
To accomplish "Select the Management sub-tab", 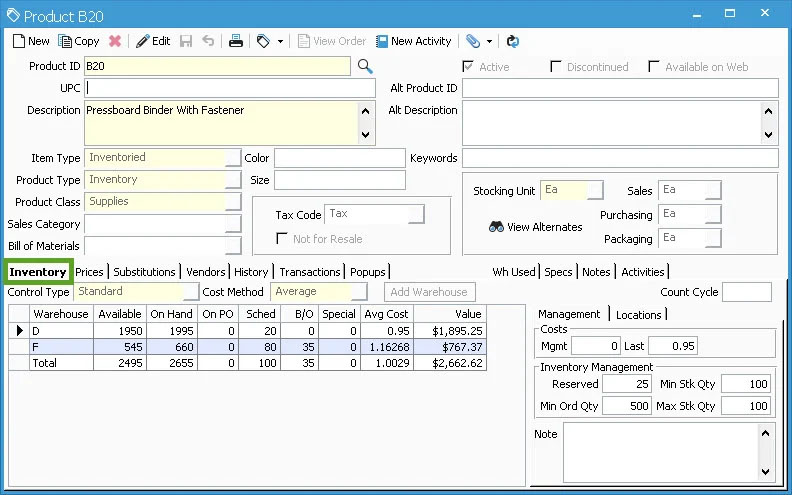I will click(x=569, y=314).
